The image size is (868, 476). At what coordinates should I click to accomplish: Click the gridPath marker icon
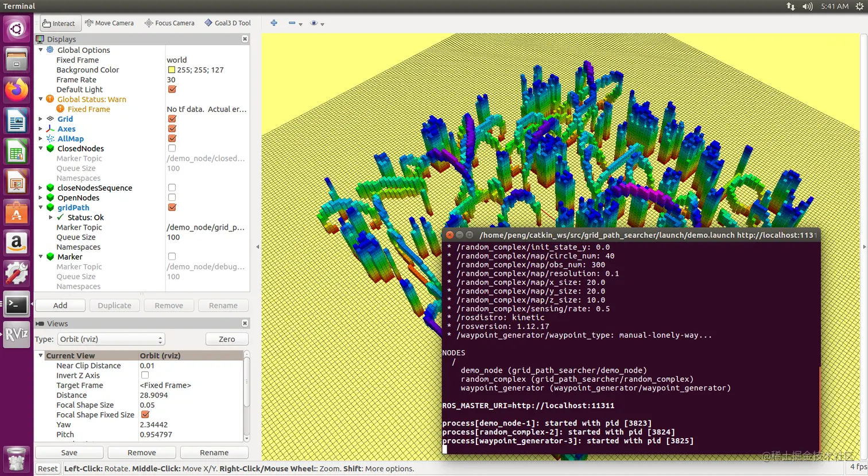[50, 207]
